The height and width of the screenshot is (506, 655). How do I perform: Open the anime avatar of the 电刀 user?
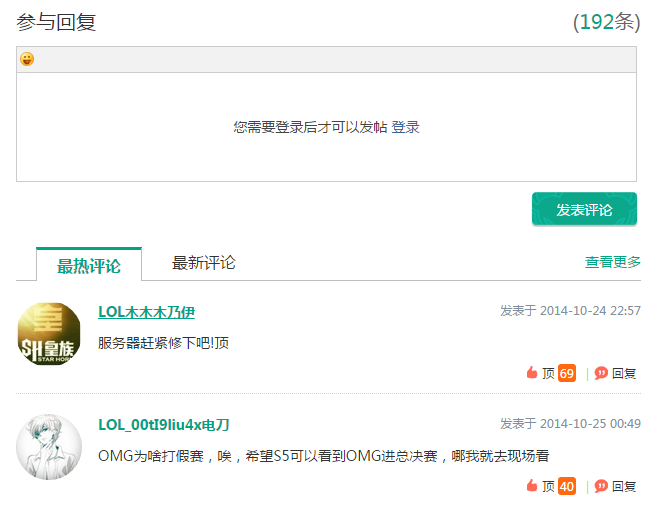[49, 447]
